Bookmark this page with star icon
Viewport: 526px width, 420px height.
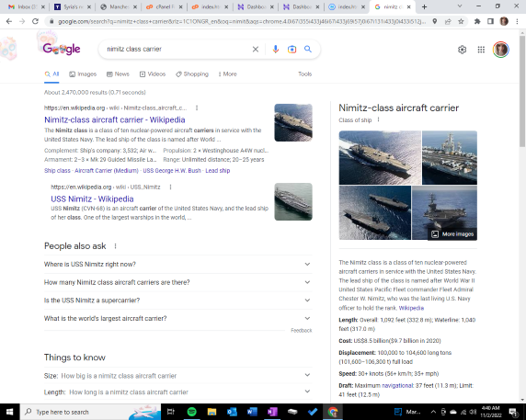tap(461, 21)
